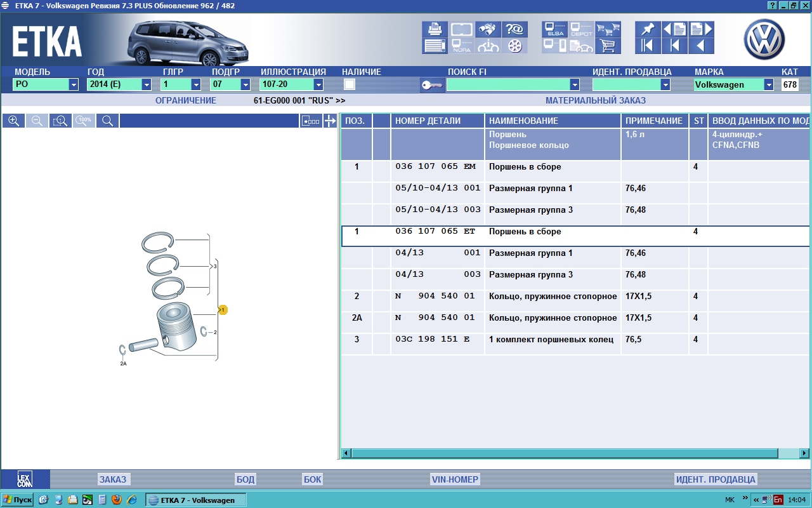
Task: Switch to the VIN-НОМЕР tab
Action: (454, 479)
